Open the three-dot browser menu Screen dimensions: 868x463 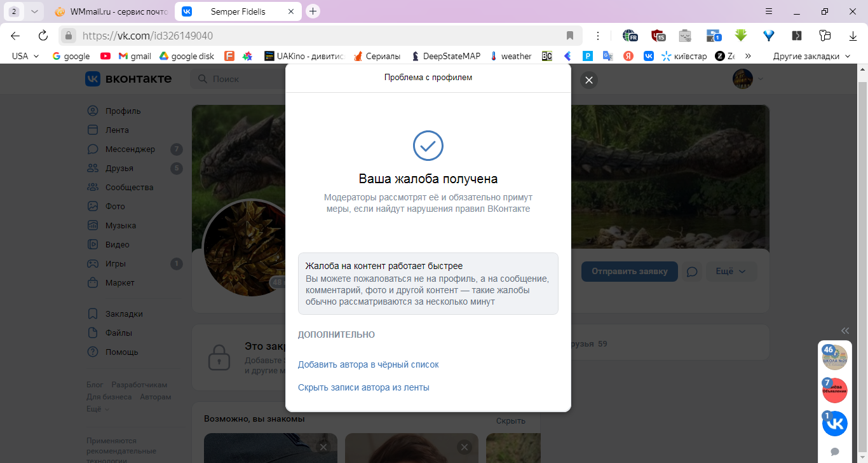point(597,36)
